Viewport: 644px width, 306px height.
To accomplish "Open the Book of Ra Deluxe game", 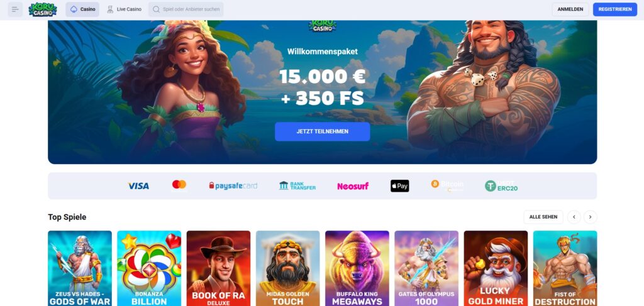I will pyautogui.click(x=218, y=268).
